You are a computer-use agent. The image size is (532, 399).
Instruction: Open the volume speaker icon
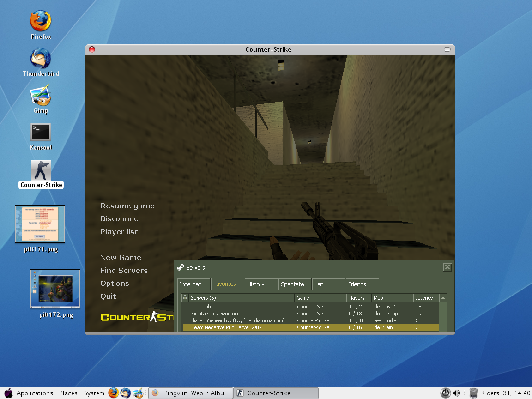(x=457, y=393)
